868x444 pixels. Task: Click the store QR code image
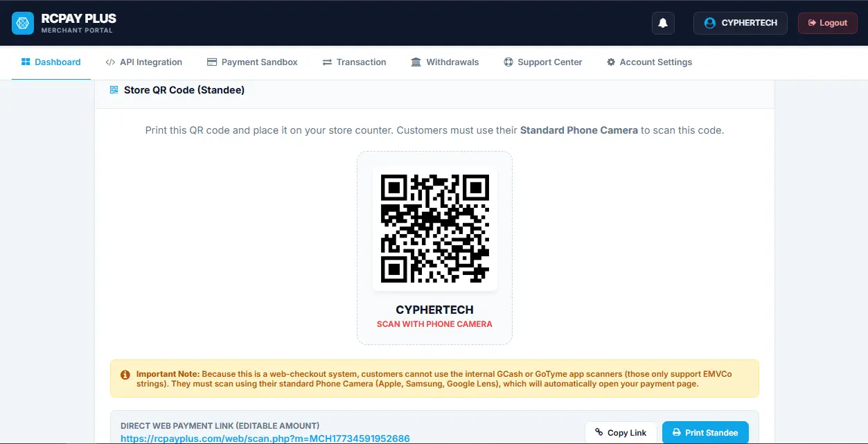(x=435, y=228)
